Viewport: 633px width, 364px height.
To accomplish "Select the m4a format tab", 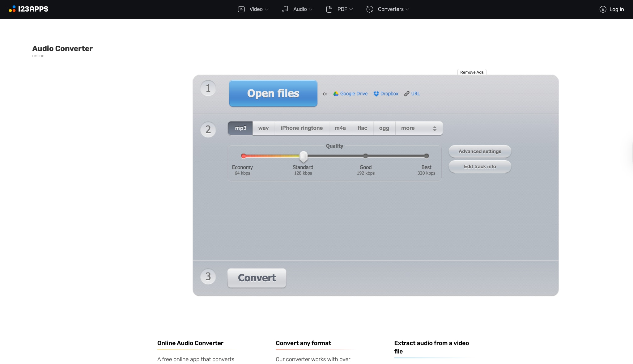I will 340,128.
